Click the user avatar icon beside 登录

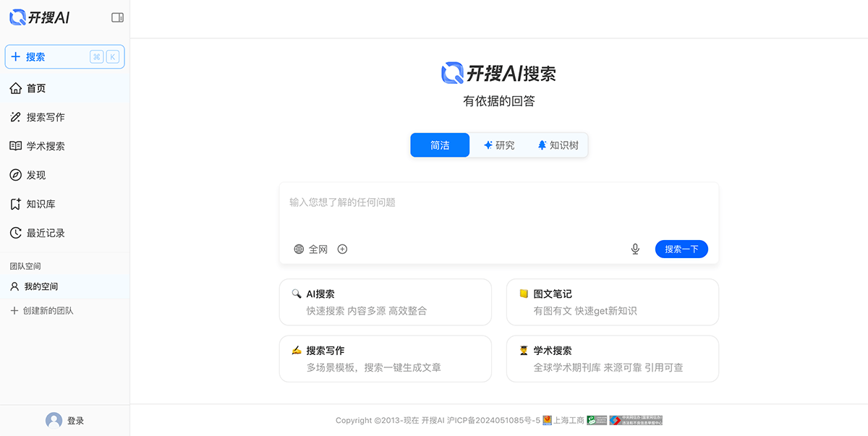coord(54,421)
